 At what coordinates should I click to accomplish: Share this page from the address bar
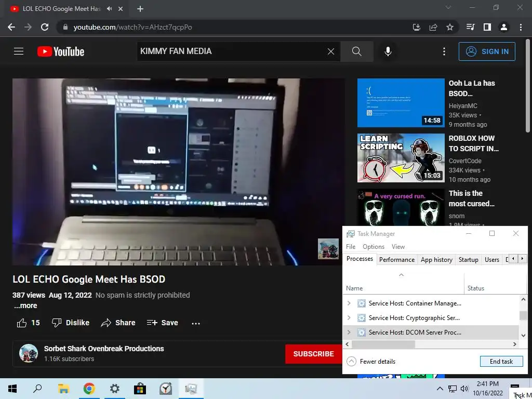pyautogui.click(x=433, y=27)
